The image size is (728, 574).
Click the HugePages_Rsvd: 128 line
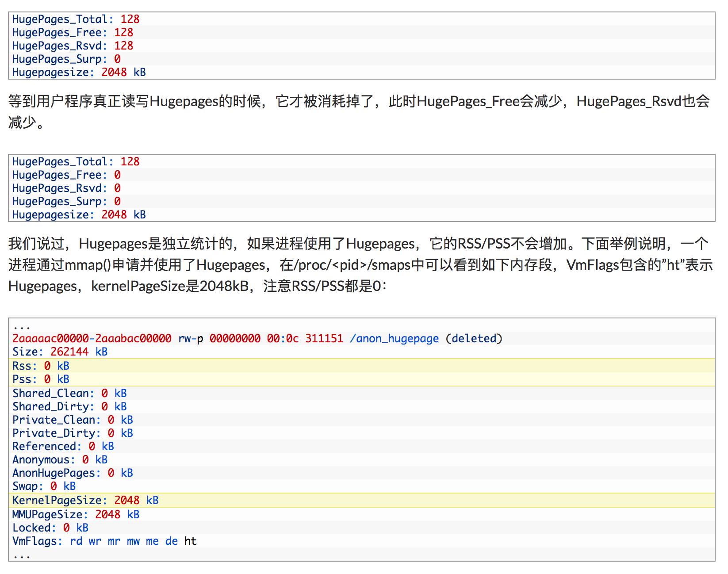pyautogui.click(x=73, y=46)
